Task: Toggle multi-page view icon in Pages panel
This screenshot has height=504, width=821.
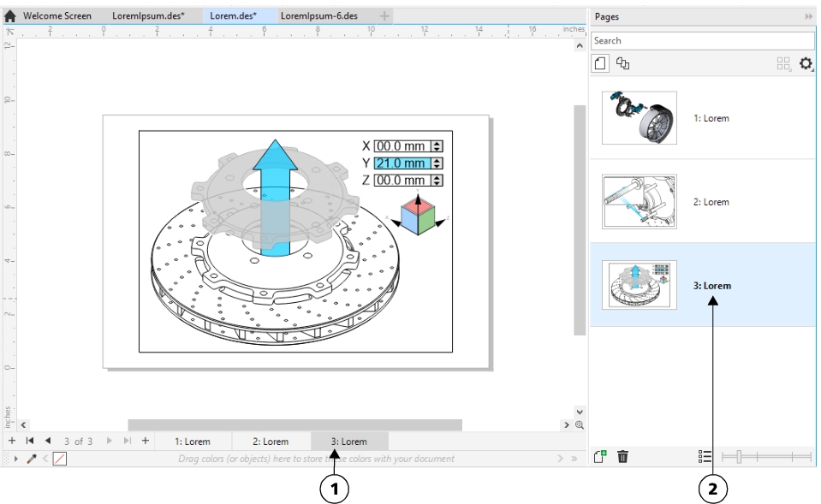Action: (623, 64)
